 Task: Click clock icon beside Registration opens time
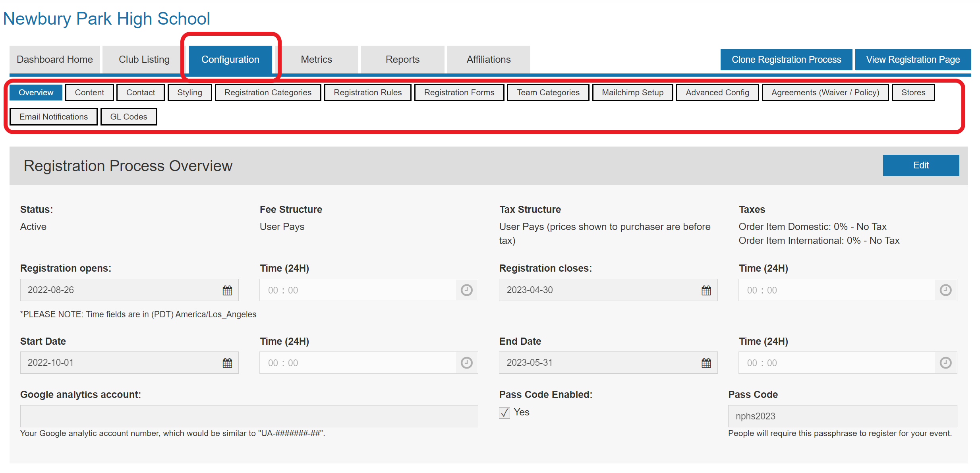(x=466, y=290)
